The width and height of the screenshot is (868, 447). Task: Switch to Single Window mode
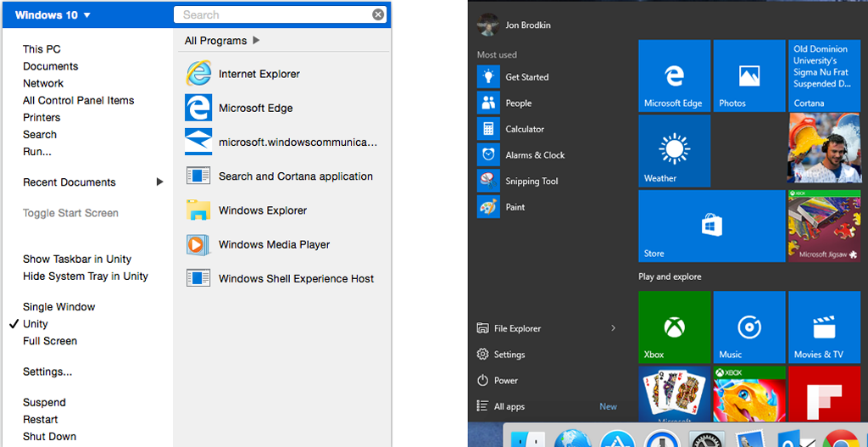tap(58, 307)
